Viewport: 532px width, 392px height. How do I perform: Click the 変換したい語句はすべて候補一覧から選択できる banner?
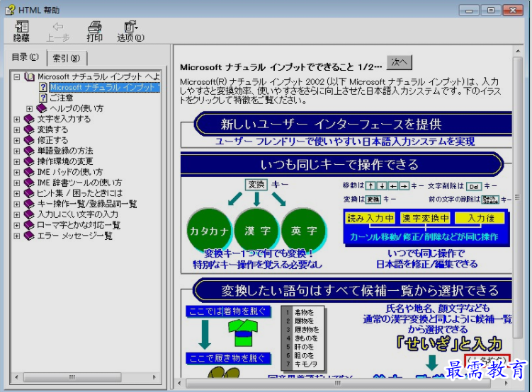coord(353,290)
